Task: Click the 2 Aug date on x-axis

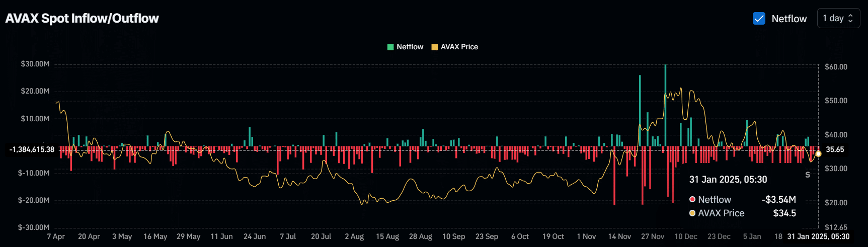Action: pos(354,236)
